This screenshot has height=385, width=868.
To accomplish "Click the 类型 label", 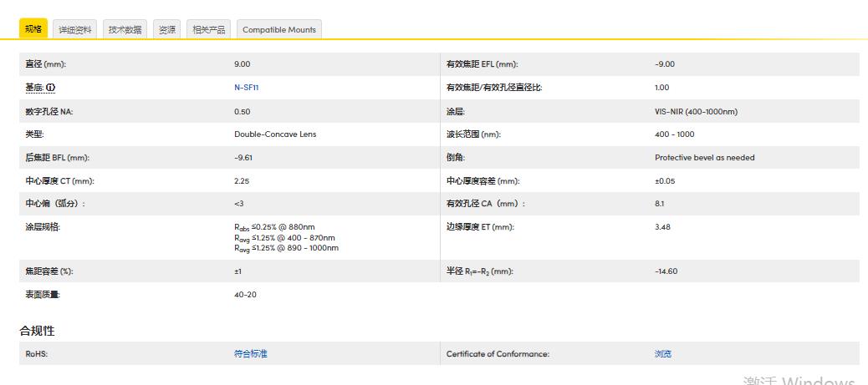I will (34, 134).
